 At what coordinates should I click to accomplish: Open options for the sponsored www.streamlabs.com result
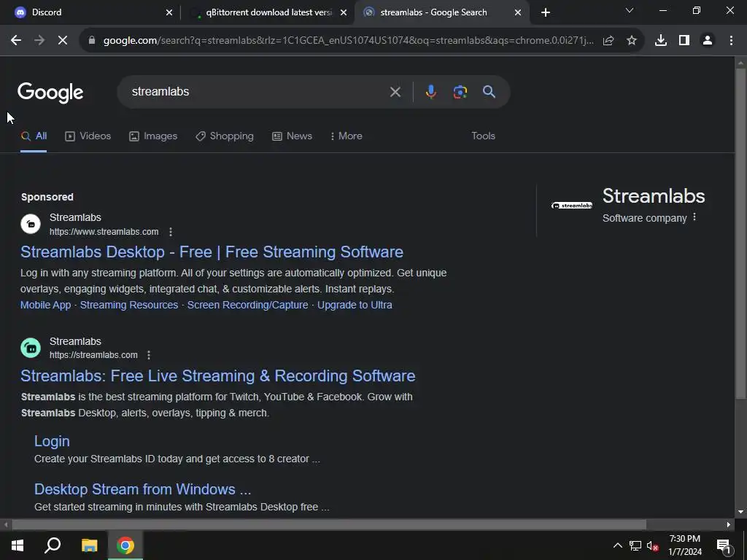point(171,232)
